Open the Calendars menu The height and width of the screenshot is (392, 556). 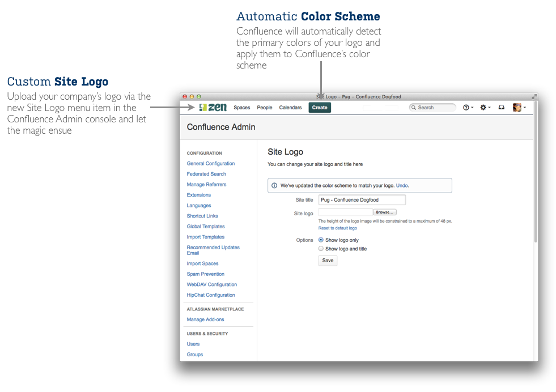coord(290,108)
